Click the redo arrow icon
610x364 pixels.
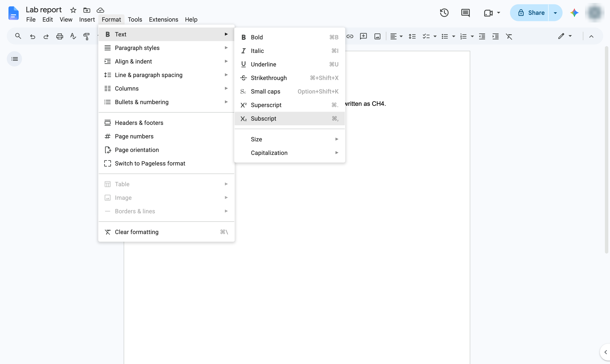pos(46,37)
